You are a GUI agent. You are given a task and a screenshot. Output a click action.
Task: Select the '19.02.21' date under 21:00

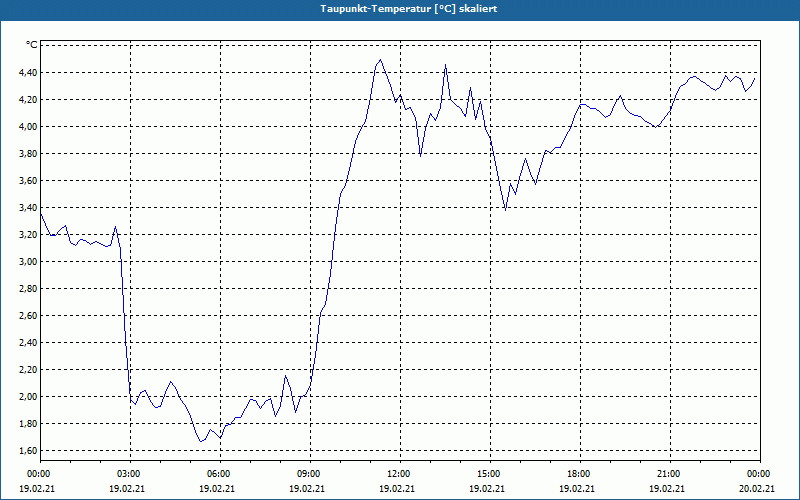click(667, 488)
